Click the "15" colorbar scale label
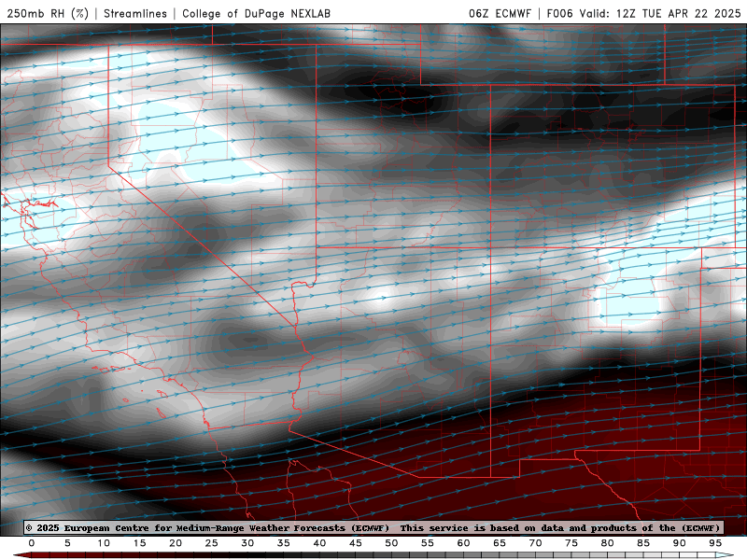The height and width of the screenshot is (560, 747). [139, 543]
